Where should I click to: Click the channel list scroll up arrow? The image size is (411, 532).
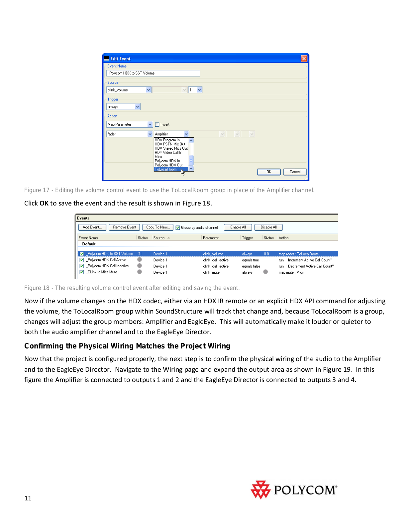coord(191,140)
